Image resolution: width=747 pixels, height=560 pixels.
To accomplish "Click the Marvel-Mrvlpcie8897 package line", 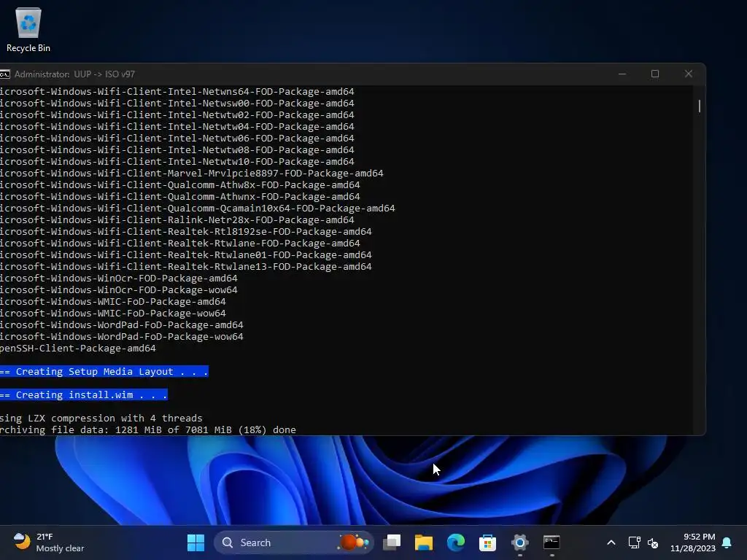I will pos(192,174).
